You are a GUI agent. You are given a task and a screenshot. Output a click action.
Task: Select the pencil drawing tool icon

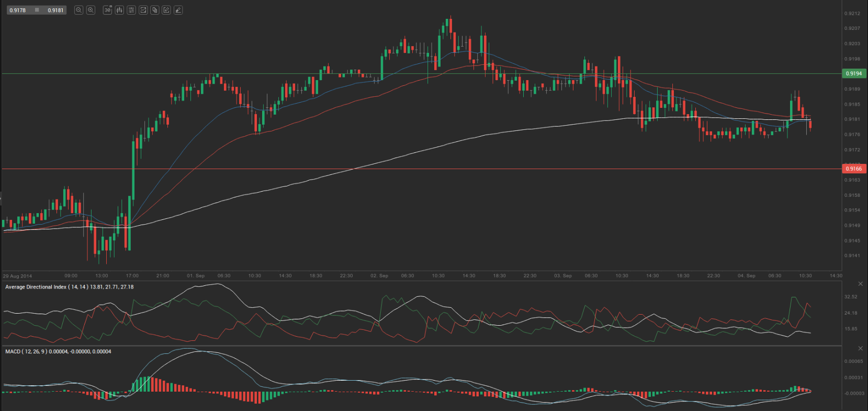coord(166,10)
